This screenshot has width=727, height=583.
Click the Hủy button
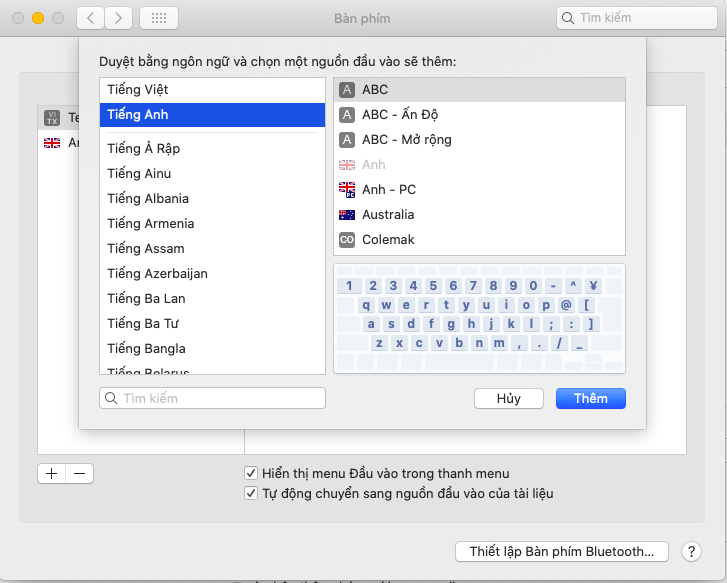[x=509, y=398]
